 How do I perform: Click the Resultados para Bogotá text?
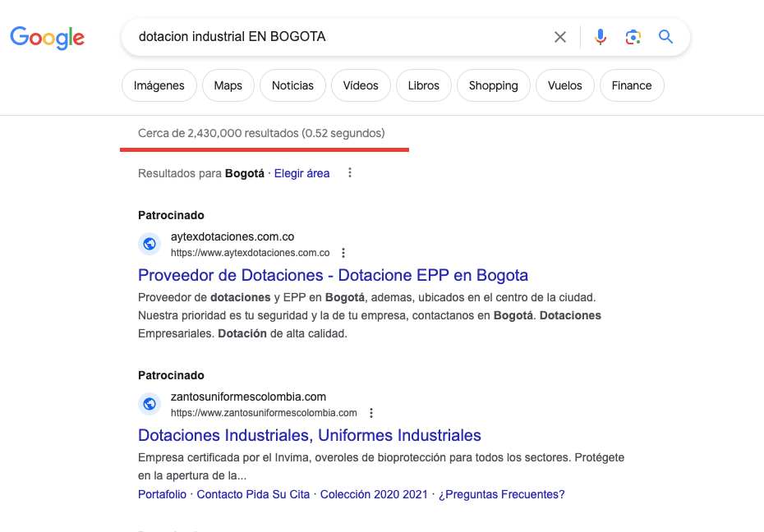[200, 173]
